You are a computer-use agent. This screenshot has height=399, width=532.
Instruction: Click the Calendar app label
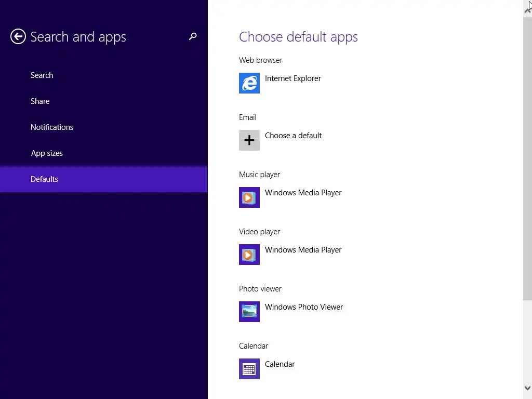(280, 364)
